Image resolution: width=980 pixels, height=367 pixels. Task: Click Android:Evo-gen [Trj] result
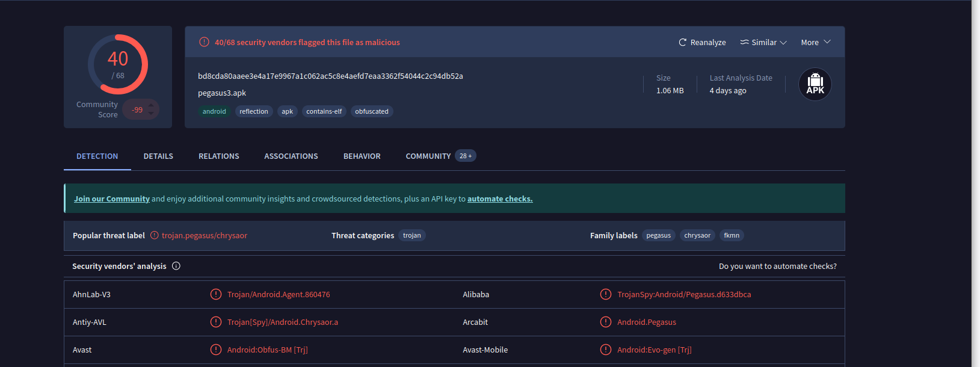pyautogui.click(x=655, y=350)
